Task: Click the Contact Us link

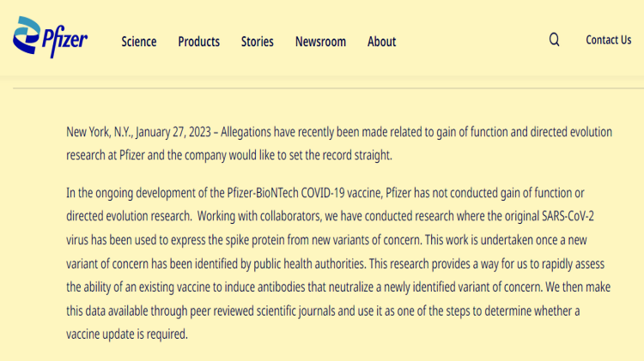Action: click(x=608, y=39)
